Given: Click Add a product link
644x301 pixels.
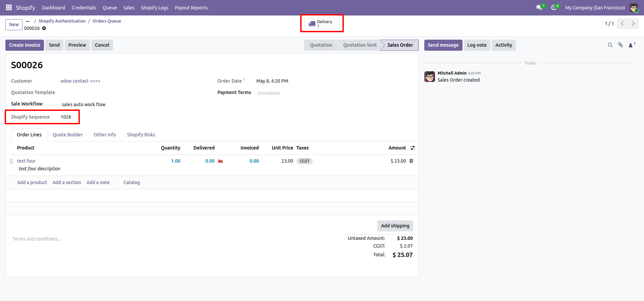Looking at the screenshot, I should point(32,182).
